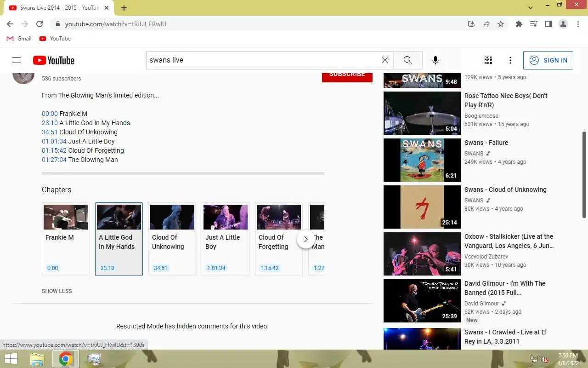Screen dimensions: 588x368
Task: Select chapter A Little God In My Hands
Action: [119, 239]
